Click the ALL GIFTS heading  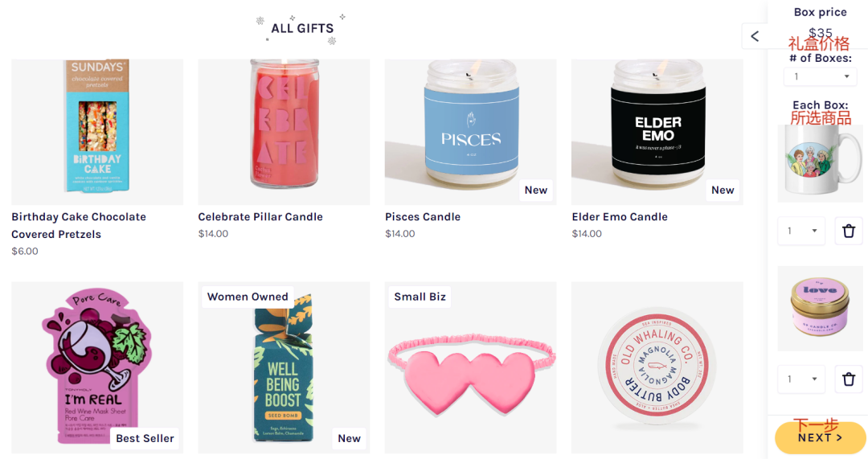302,28
